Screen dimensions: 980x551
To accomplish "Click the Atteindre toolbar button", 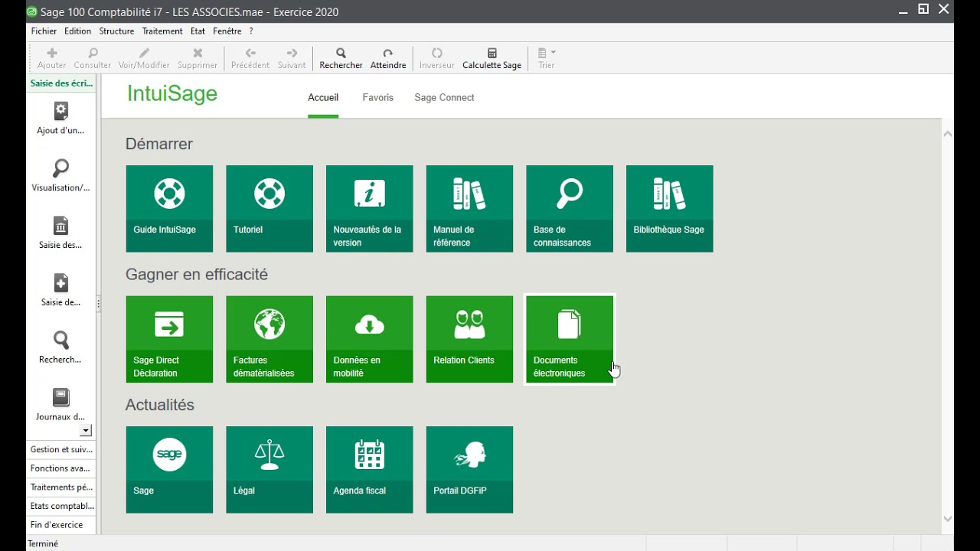I will click(x=388, y=58).
